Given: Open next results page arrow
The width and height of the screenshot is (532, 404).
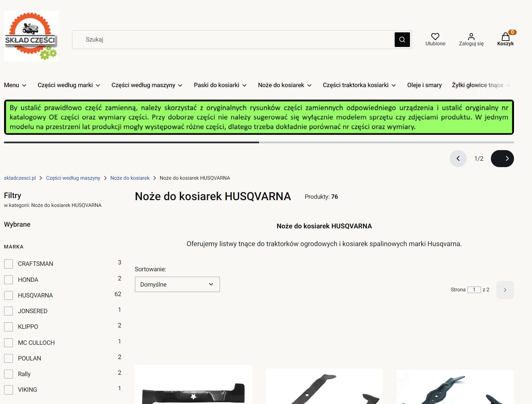Looking at the screenshot, I should tap(505, 290).
